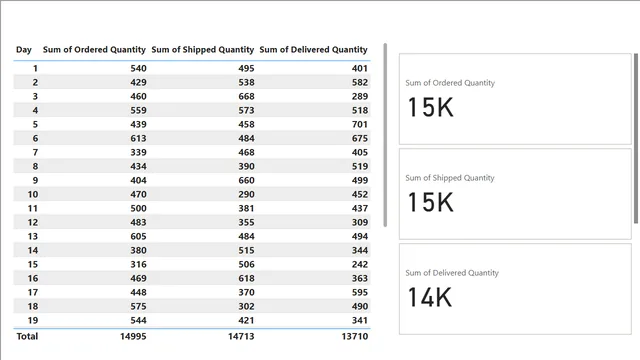The width and height of the screenshot is (640, 360).
Task: Select shipped value 421 for day 19
Action: (246, 320)
